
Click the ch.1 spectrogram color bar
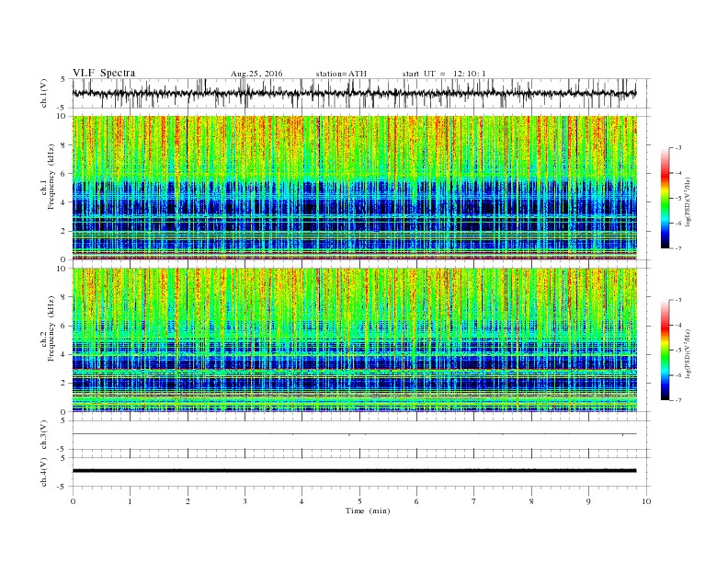click(x=665, y=198)
